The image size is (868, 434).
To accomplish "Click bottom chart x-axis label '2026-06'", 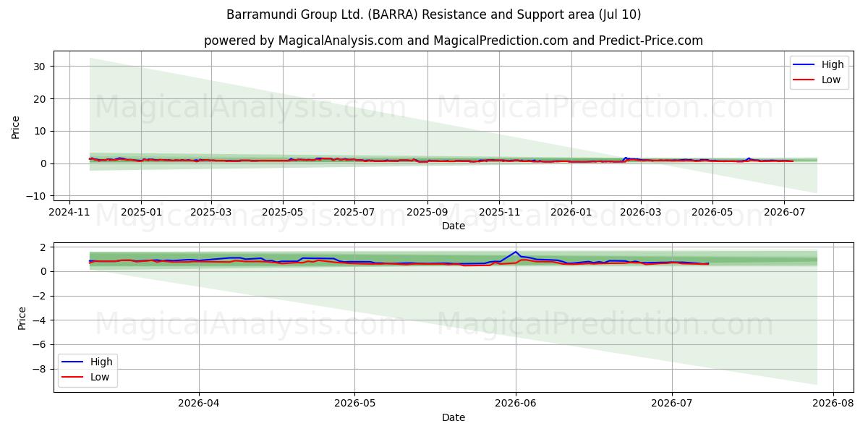I will 516,404.
